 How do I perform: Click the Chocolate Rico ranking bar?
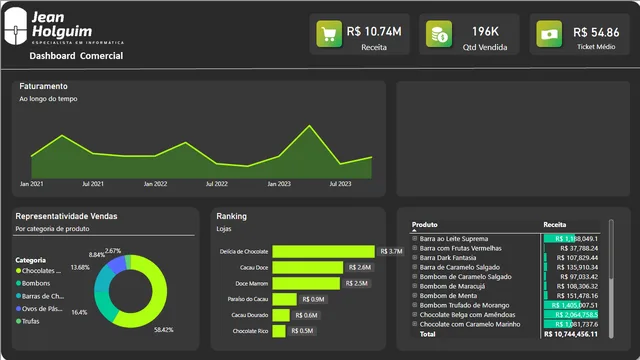click(x=279, y=331)
